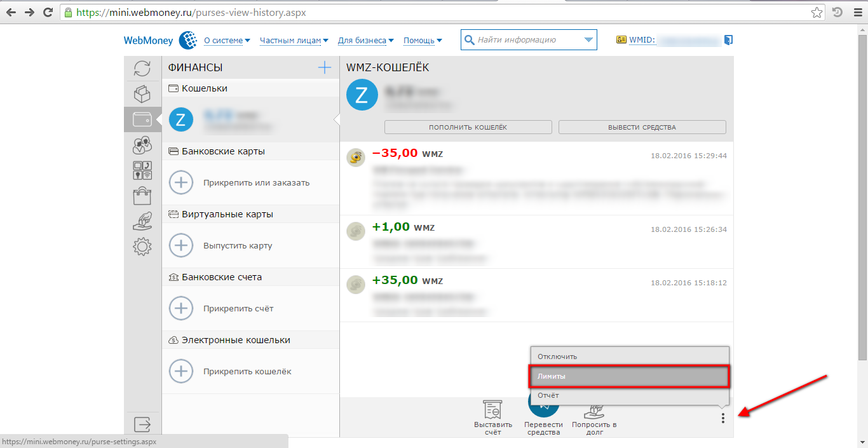Expand Помощь dropdown menu
The height and width of the screenshot is (448, 868).
(x=423, y=41)
